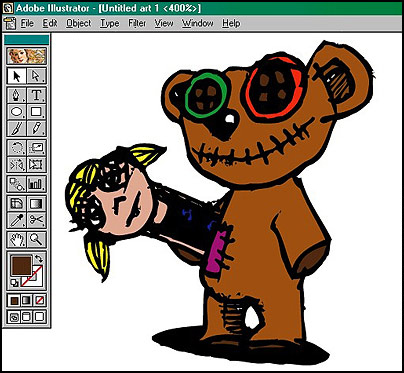Set paint to None with red slash button
Viewport: 404px width, 373px height.
(x=39, y=300)
